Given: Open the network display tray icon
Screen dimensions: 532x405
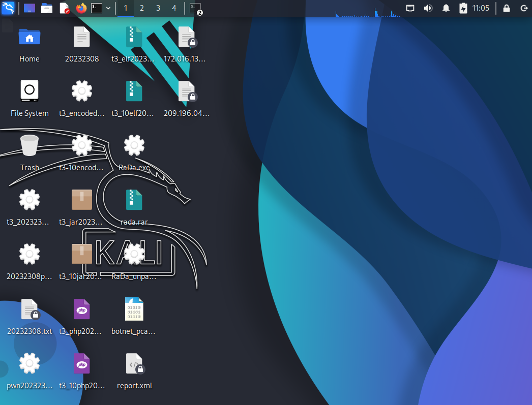Looking at the screenshot, I should (x=410, y=8).
